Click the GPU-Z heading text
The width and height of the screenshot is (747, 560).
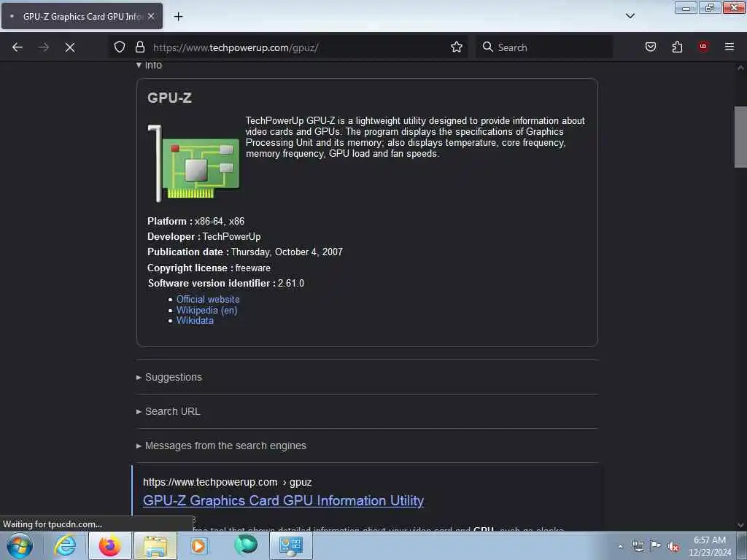tap(169, 98)
